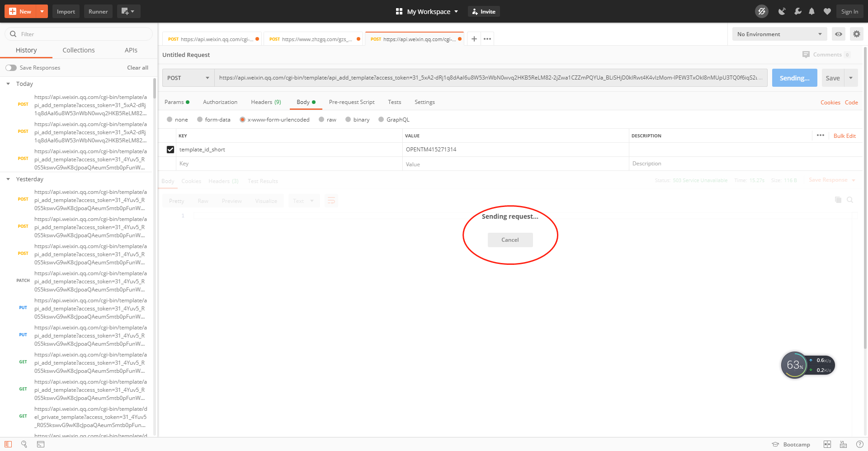This screenshot has width=868, height=451.
Task: Clear all history entries
Action: [x=137, y=68]
